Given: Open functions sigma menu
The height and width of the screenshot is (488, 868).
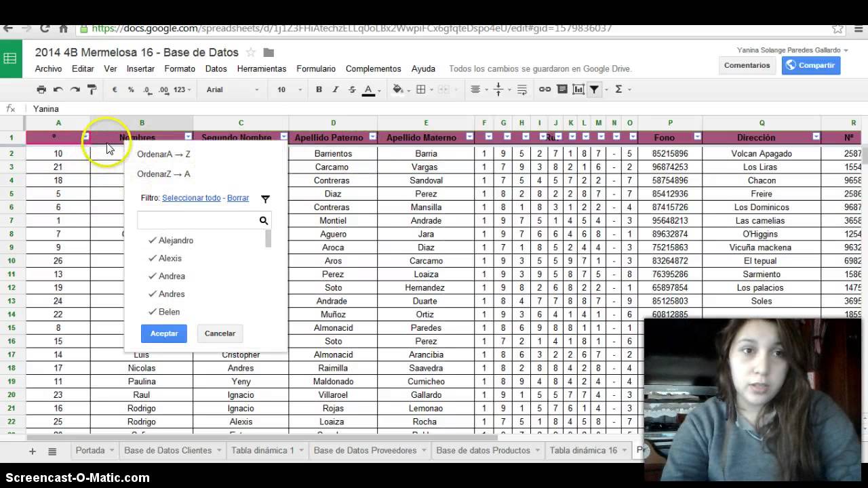Looking at the screenshot, I should [x=618, y=89].
